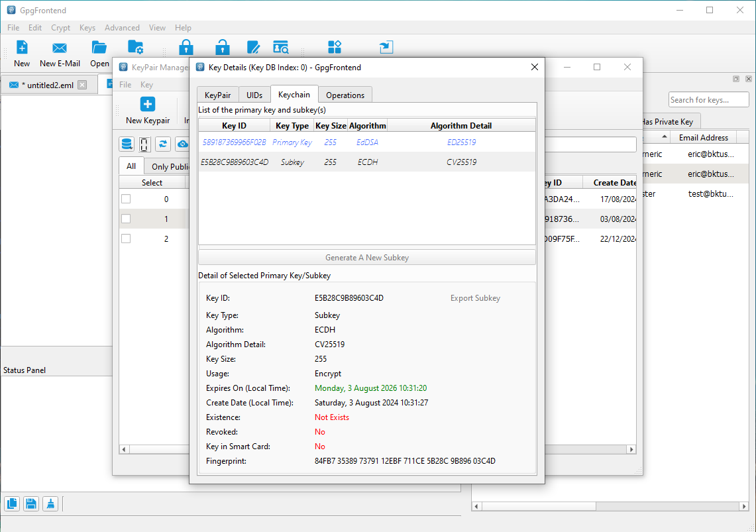Click the Select column header

pos(152,183)
